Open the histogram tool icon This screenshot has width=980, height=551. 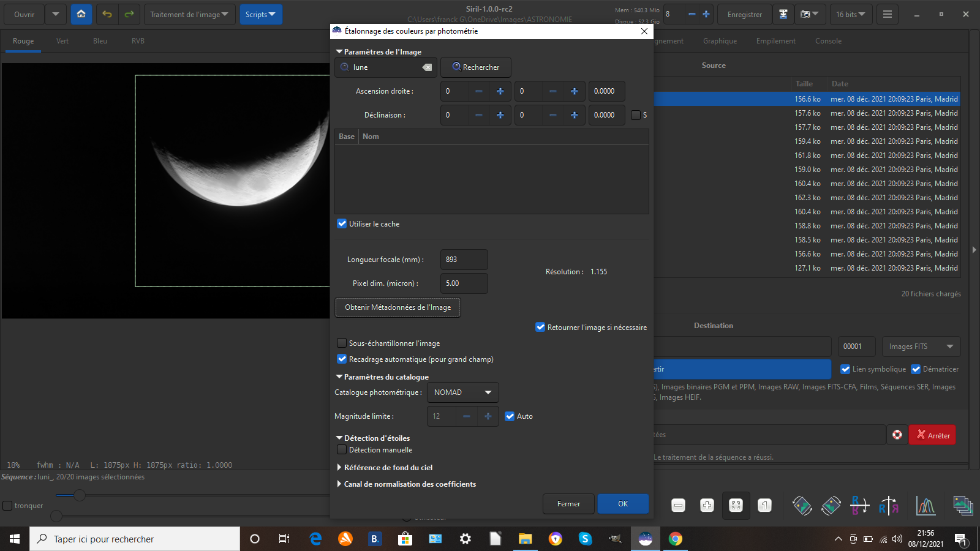925,506
